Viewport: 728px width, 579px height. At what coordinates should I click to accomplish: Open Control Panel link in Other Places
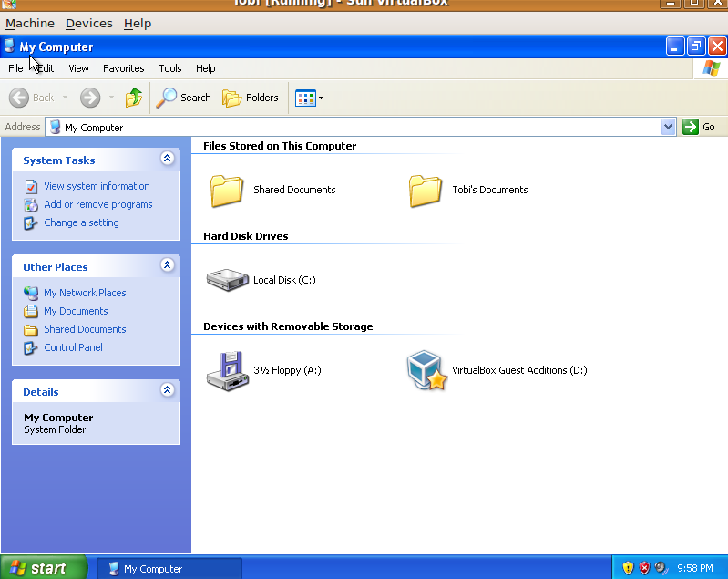pyautogui.click(x=73, y=347)
